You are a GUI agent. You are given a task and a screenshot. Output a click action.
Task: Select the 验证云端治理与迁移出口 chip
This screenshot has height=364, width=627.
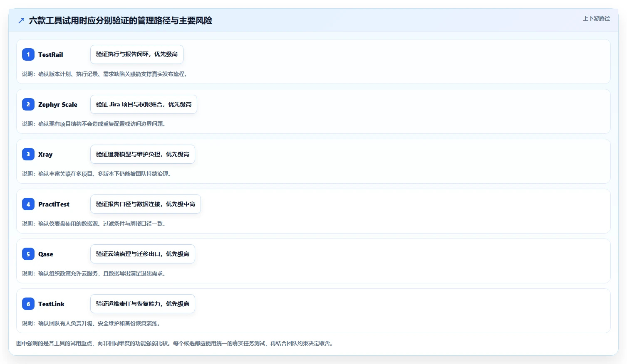pyautogui.click(x=143, y=254)
